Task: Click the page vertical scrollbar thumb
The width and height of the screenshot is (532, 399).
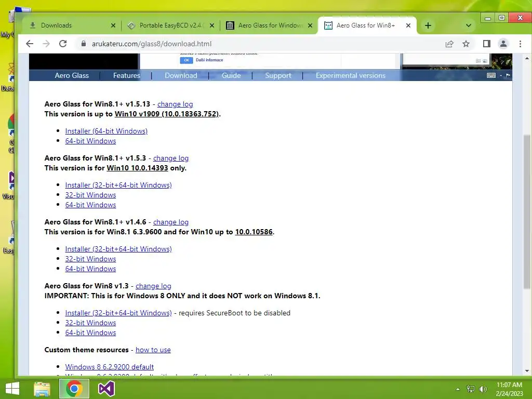Action: [x=527, y=212]
